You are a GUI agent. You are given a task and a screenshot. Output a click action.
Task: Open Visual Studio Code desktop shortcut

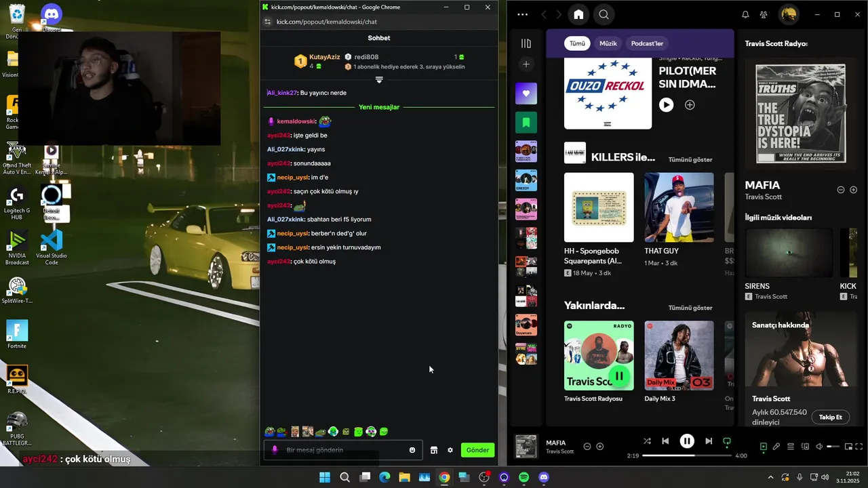[x=52, y=247]
